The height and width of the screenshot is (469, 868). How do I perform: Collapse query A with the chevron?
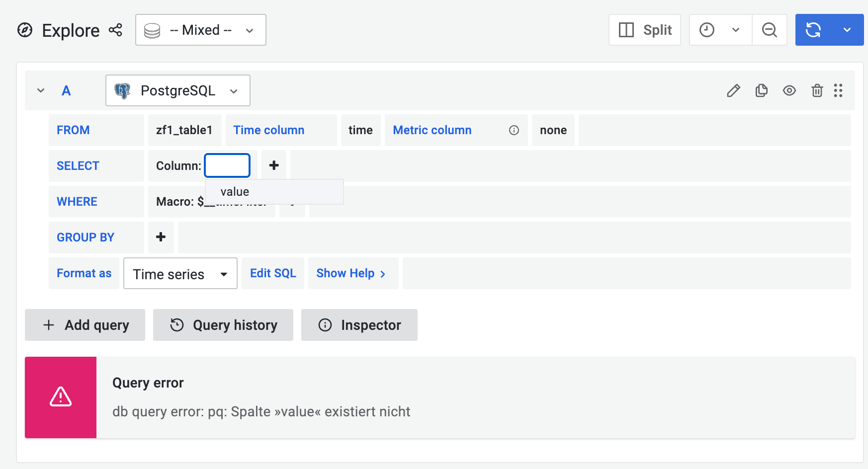pos(40,90)
